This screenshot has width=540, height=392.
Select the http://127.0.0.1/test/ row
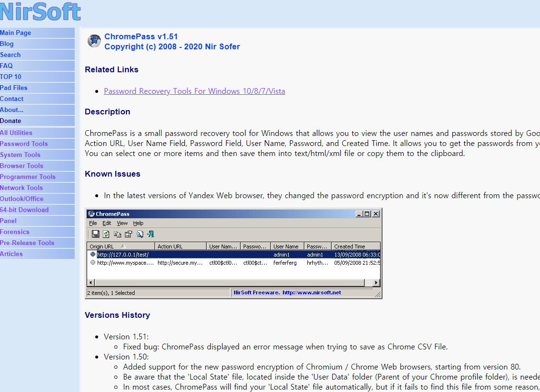pos(234,255)
